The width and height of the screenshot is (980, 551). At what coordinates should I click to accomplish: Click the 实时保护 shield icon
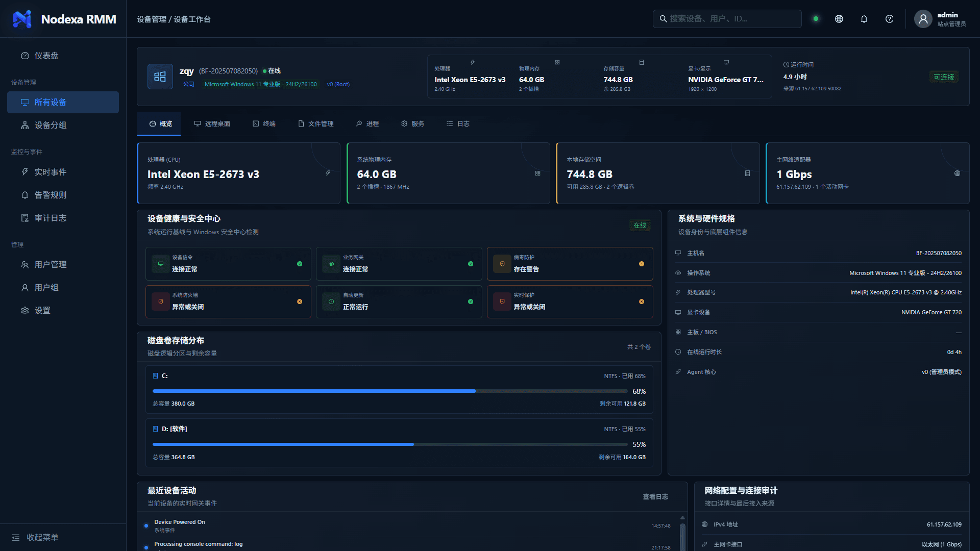pyautogui.click(x=502, y=302)
